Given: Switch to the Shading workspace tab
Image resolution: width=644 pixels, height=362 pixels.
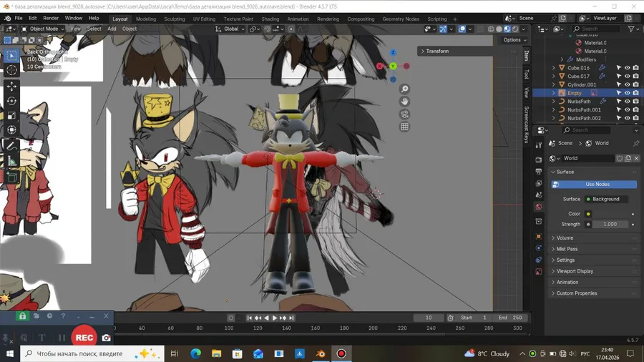Looking at the screenshot, I should pyautogui.click(x=270, y=19).
